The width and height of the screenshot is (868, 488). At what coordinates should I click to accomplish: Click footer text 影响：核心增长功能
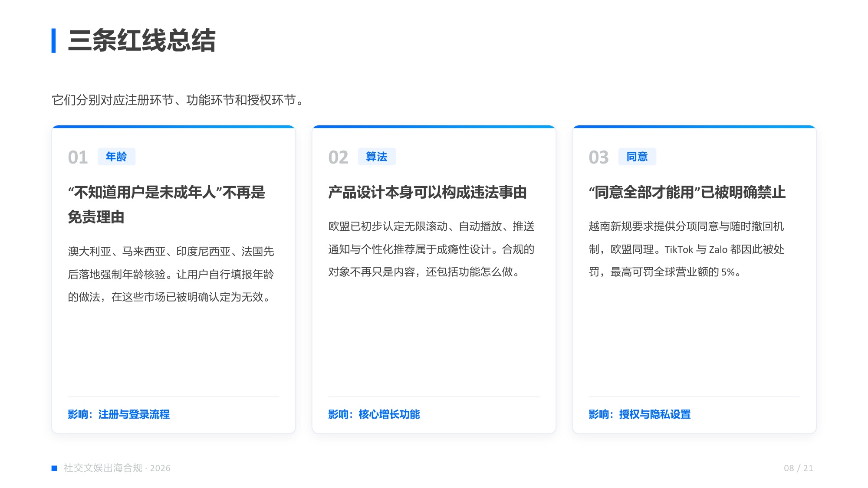[374, 414]
